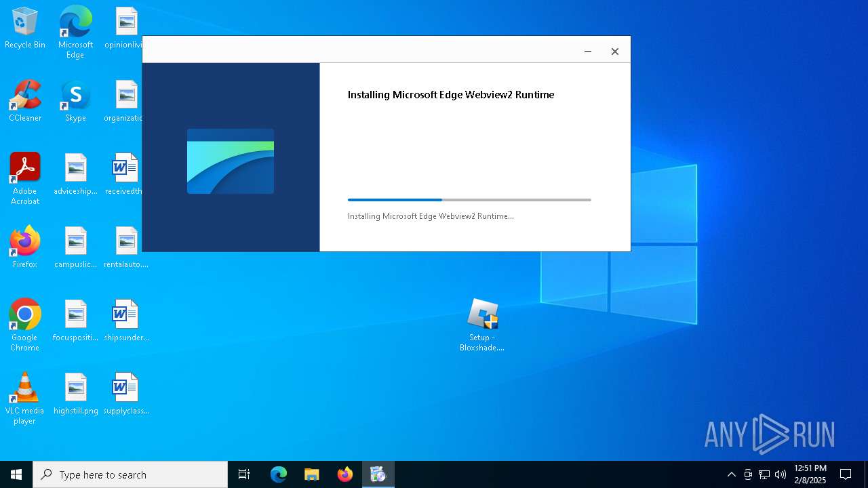Open the Firefox desktop shortcut
Viewport: 868px width, 488px height.
25,248
